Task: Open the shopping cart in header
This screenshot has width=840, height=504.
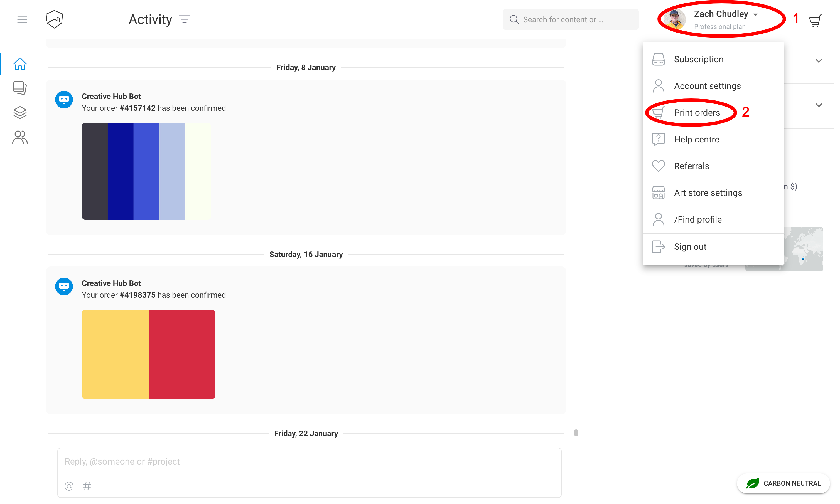Action: [x=815, y=20]
